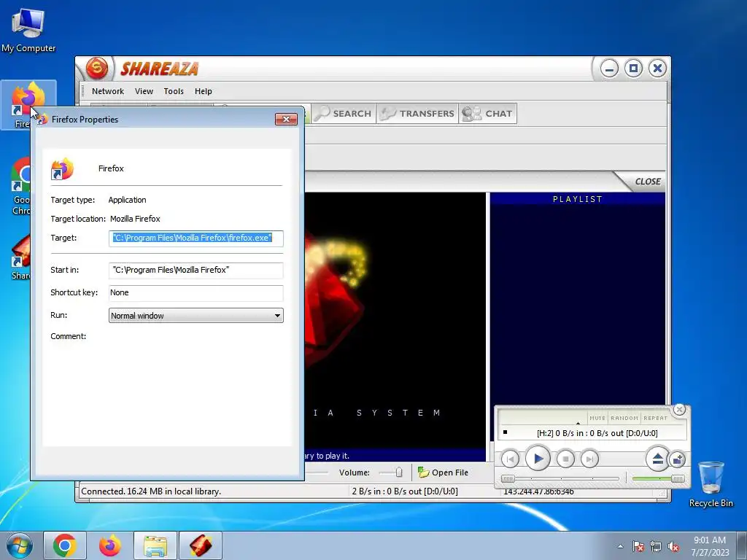Image resolution: width=747 pixels, height=560 pixels.
Task: Open the Network menu in Shareaza
Action: 108,91
